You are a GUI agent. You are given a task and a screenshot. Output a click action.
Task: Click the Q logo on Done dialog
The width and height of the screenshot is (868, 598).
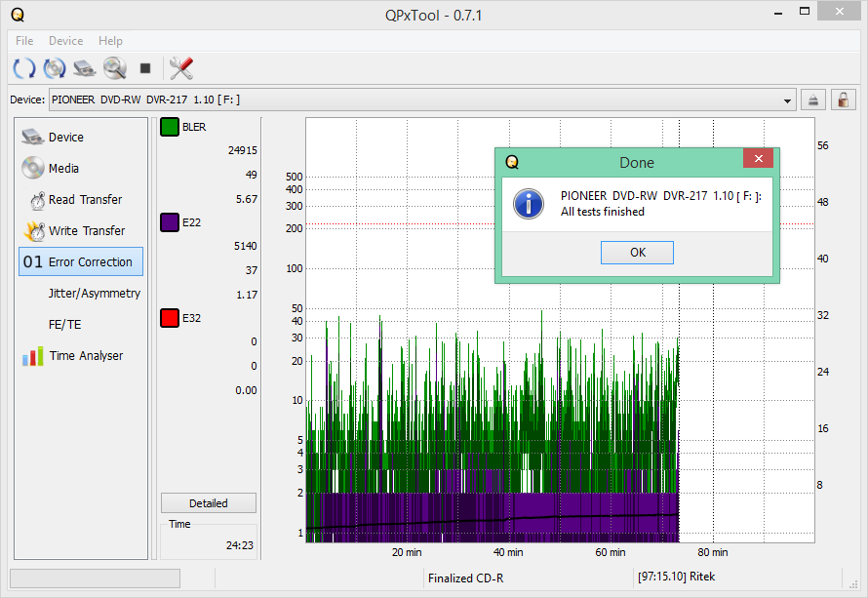click(512, 162)
